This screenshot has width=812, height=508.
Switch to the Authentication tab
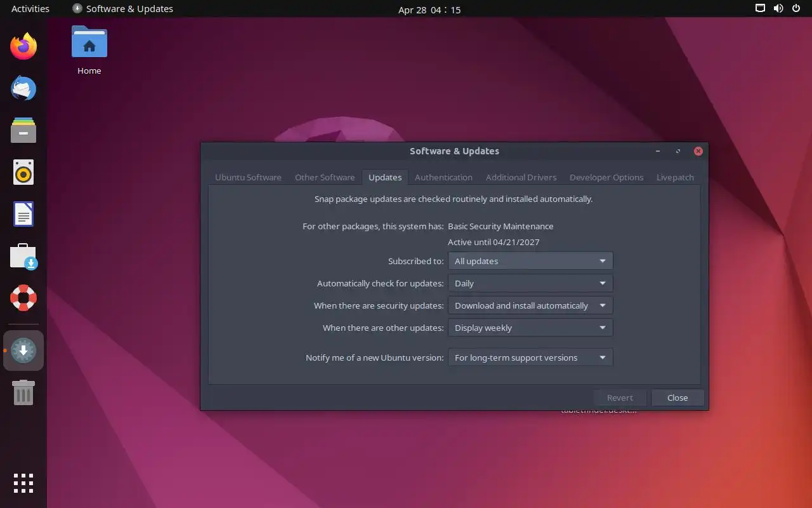443,177
